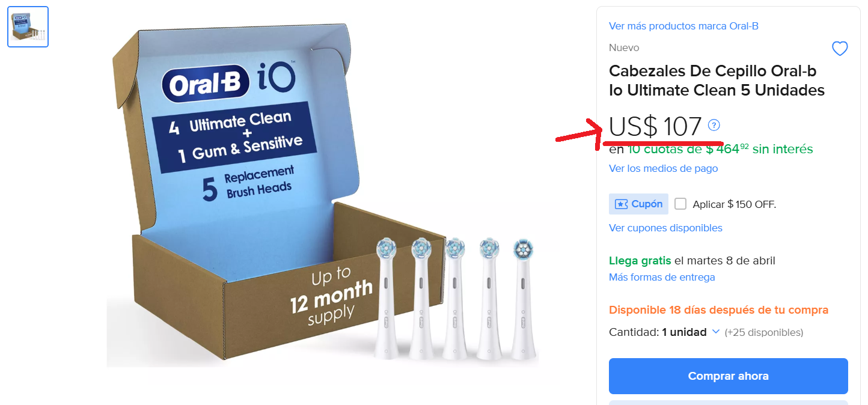Click the 10 cuotas sin interés text
Viewport: 868px width, 405px height.
coord(720,149)
